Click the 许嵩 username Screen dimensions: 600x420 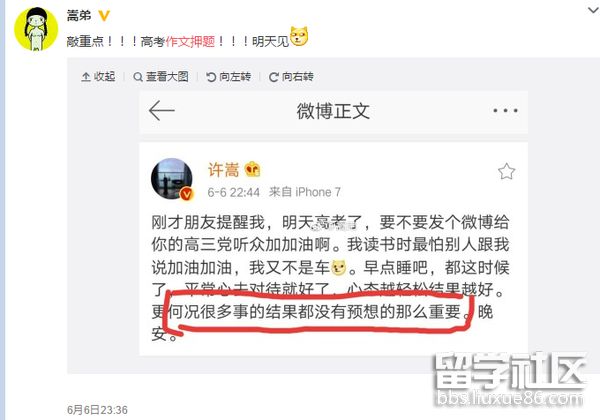coord(223,170)
